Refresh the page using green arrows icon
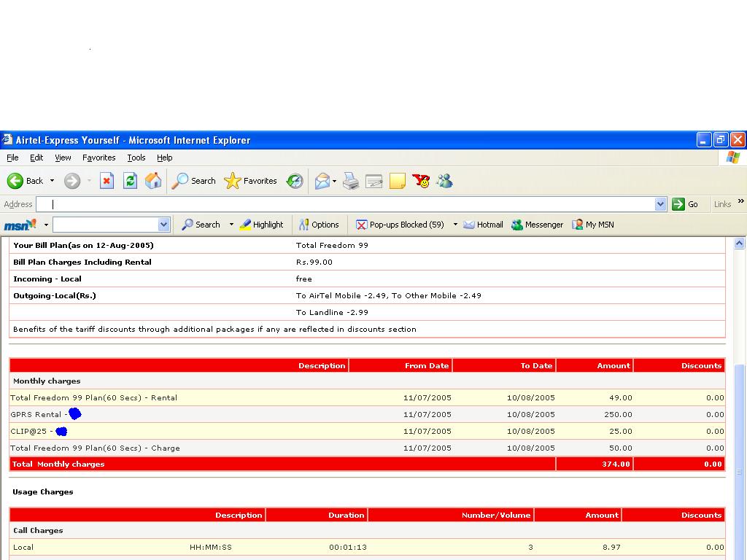The height and width of the screenshot is (560, 747). [x=130, y=181]
